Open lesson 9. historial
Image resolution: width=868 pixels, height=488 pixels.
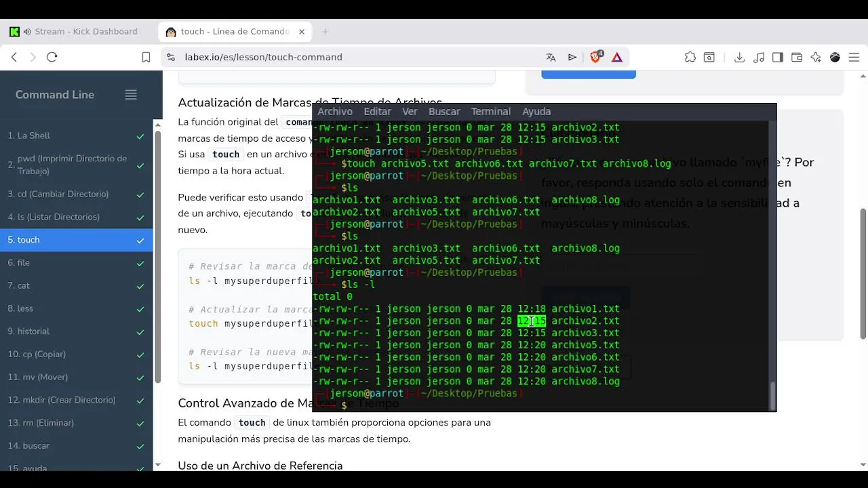tap(76, 331)
